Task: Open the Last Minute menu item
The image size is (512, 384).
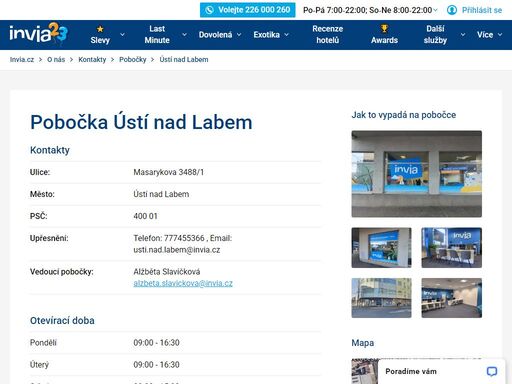Action: coord(157,35)
